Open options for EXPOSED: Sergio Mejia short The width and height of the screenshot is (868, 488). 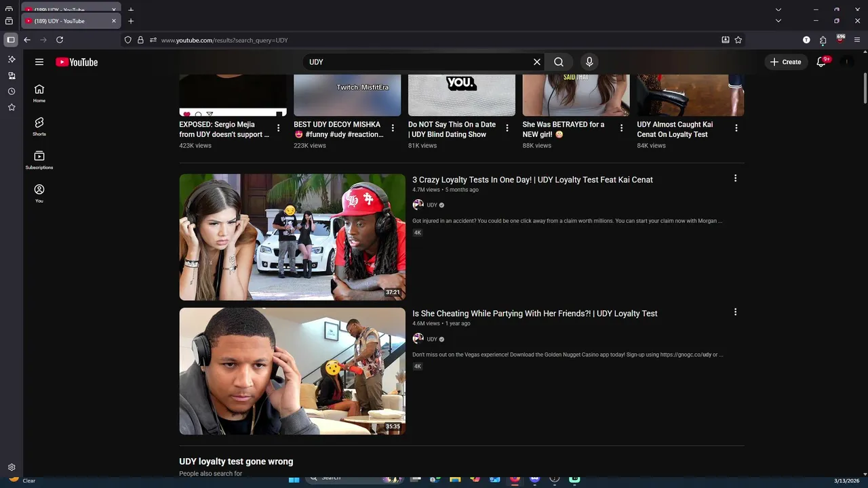click(278, 128)
